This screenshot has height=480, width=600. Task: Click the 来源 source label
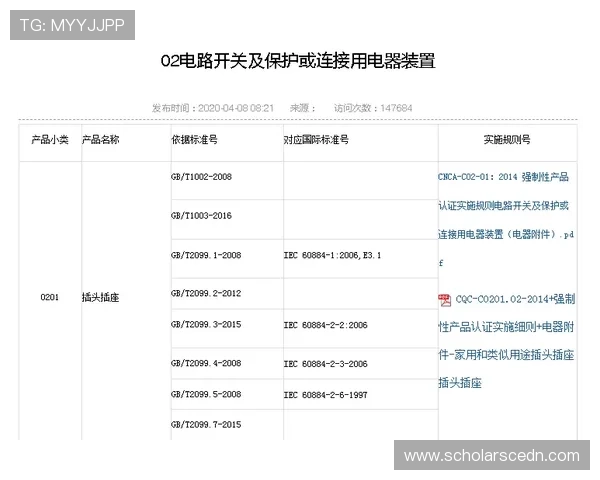click(x=302, y=108)
